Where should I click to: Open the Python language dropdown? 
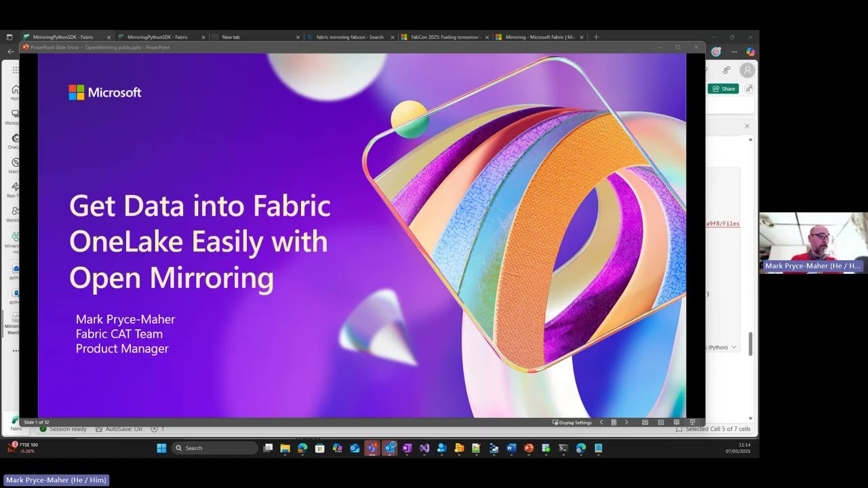(722, 347)
